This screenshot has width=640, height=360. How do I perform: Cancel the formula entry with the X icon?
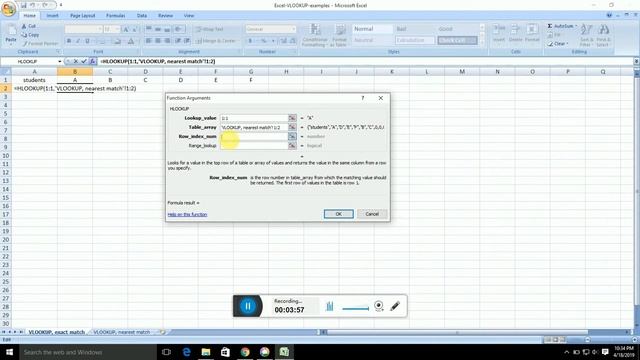[76, 61]
